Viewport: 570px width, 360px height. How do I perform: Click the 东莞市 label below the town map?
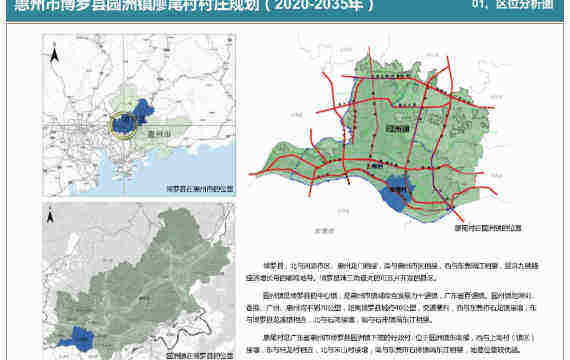pos(324,231)
